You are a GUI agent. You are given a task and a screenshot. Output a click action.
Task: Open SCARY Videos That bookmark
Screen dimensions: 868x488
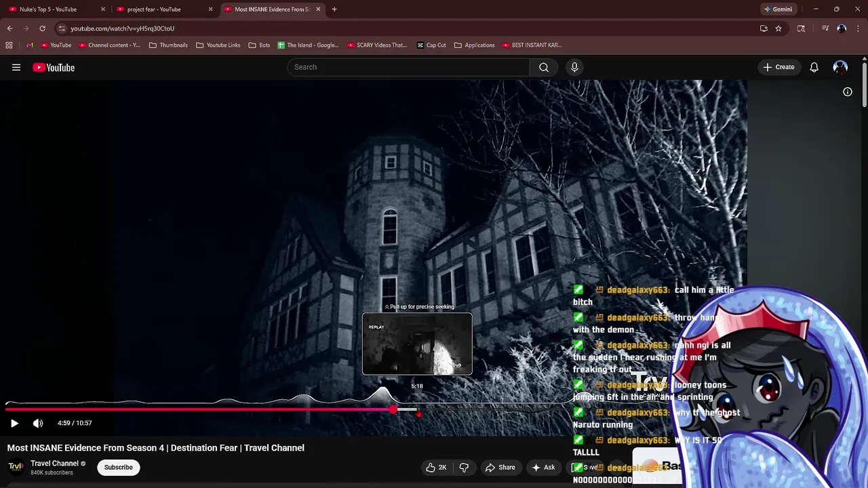[x=377, y=45]
